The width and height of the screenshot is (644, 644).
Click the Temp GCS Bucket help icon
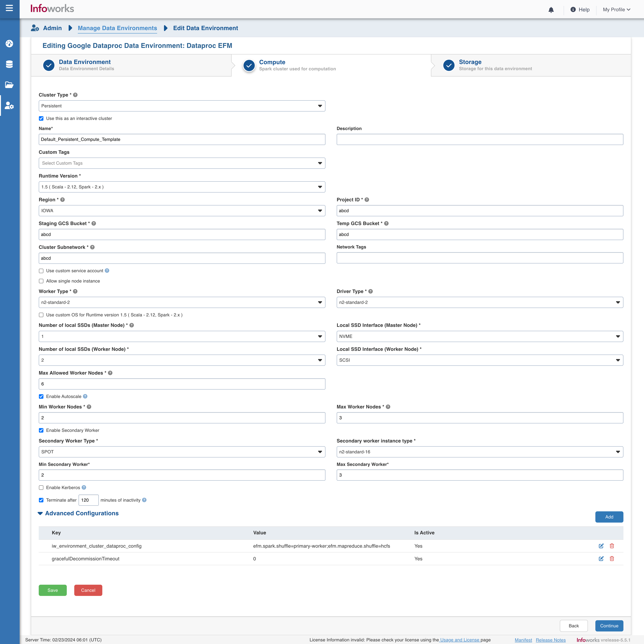386,223
